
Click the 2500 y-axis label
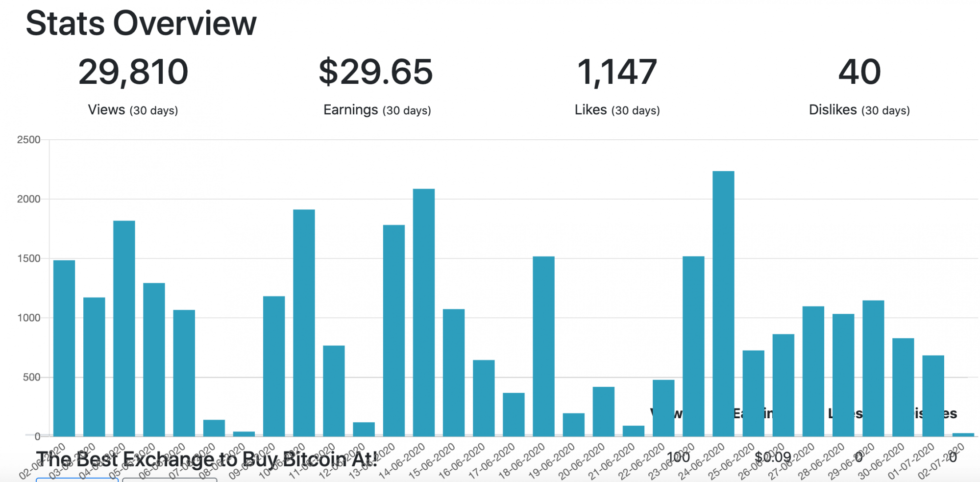click(29, 140)
